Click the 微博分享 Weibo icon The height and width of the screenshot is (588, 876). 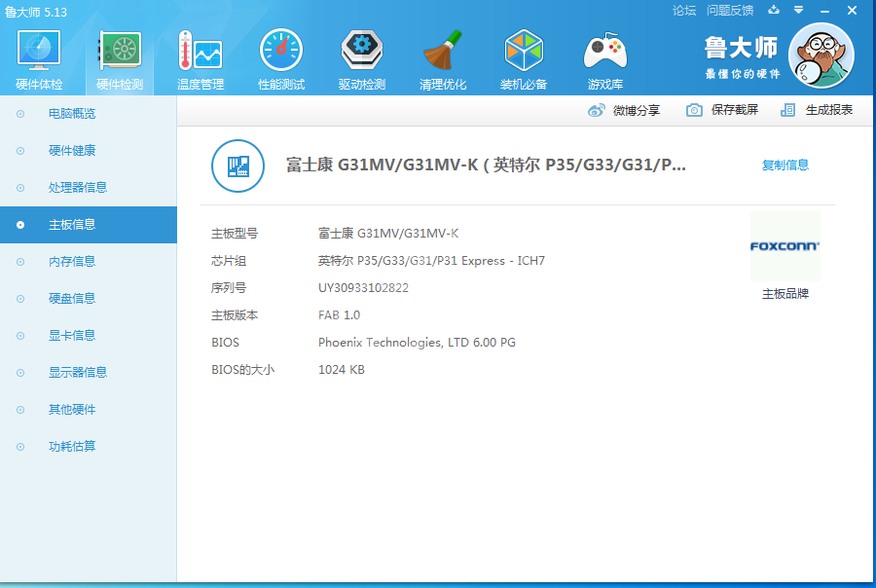tap(596, 110)
